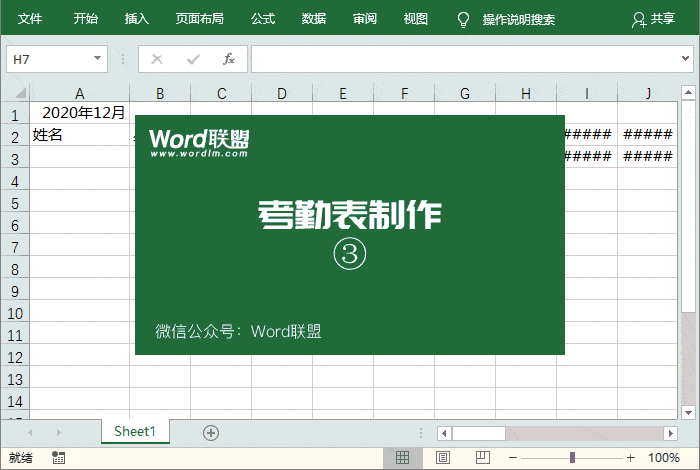This screenshot has width=700, height=470.
Task: Open the 公式 ribbon tab
Action: point(263,19)
